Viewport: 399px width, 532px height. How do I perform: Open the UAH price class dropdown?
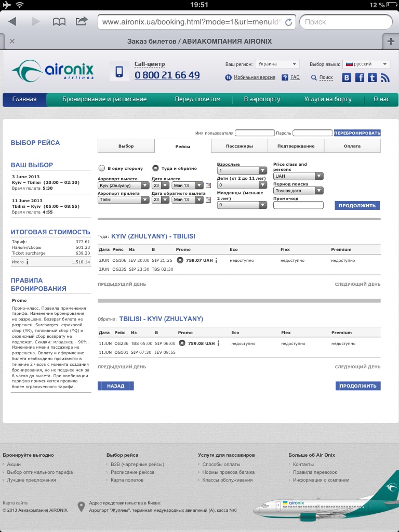tap(298, 176)
